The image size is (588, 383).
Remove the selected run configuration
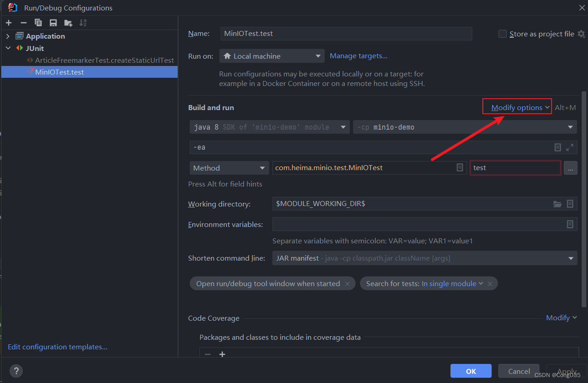coord(23,22)
